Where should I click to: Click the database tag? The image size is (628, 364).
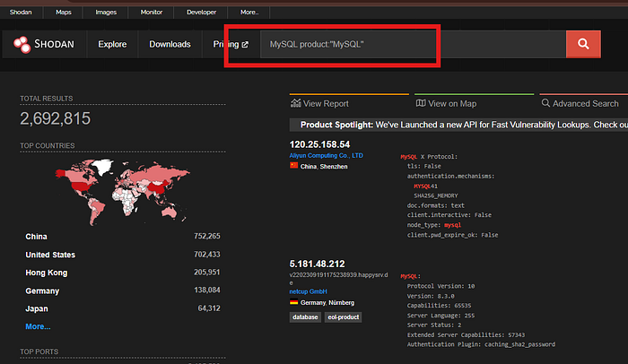pyautogui.click(x=305, y=317)
